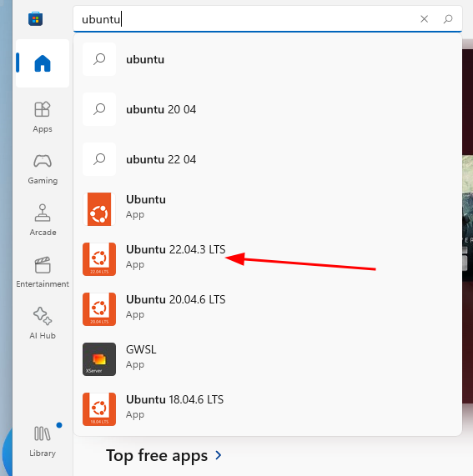
Task: Open the Apps sidebar section
Action: [43, 118]
